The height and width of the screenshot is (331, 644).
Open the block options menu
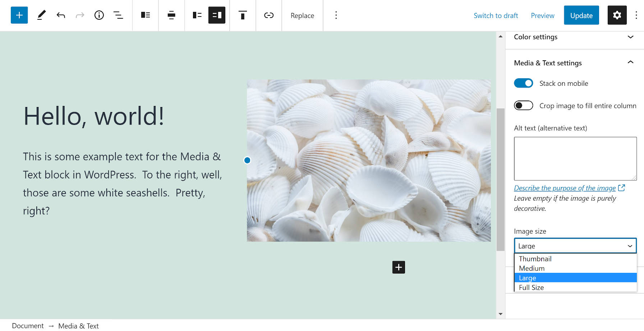coord(336,15)
